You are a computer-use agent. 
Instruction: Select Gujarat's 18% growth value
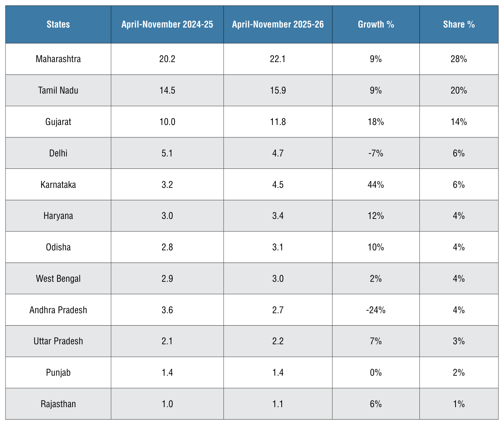tap(376, 122)
